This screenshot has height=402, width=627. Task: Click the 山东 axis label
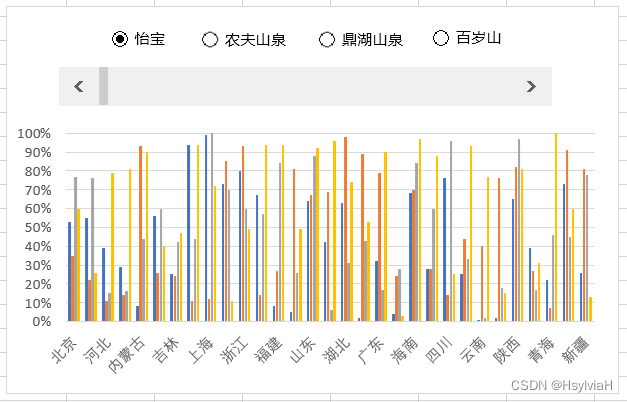pyautogui.click(x=303, y=350)
